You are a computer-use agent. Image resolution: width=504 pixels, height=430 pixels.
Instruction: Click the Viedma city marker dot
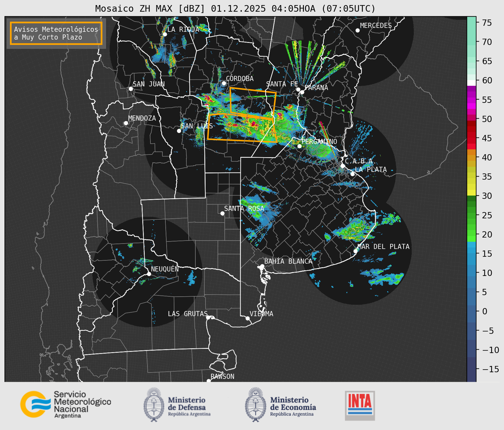pos(247,318)
